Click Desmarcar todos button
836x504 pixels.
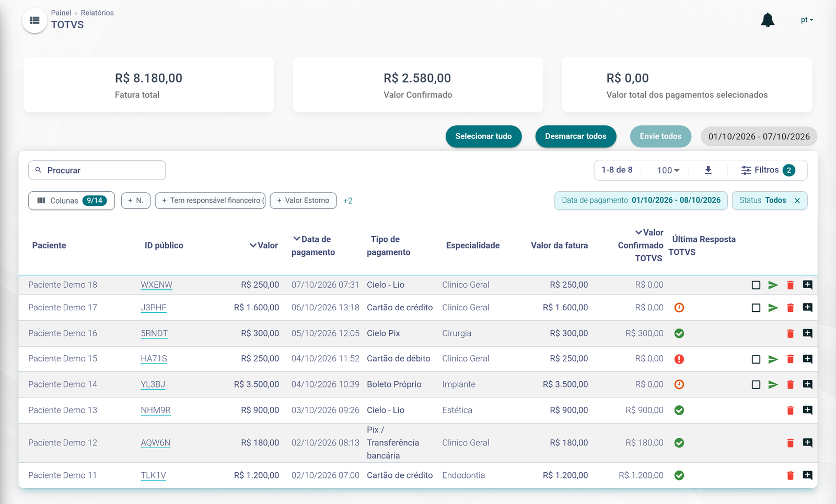576,136
